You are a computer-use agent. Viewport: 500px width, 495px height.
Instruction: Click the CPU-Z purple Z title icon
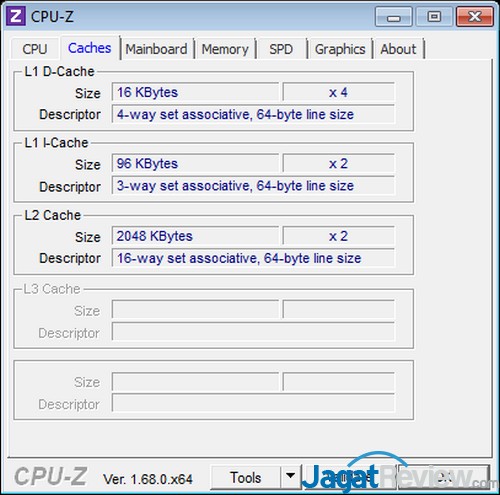pyautogui.click(x=16, y=16)
